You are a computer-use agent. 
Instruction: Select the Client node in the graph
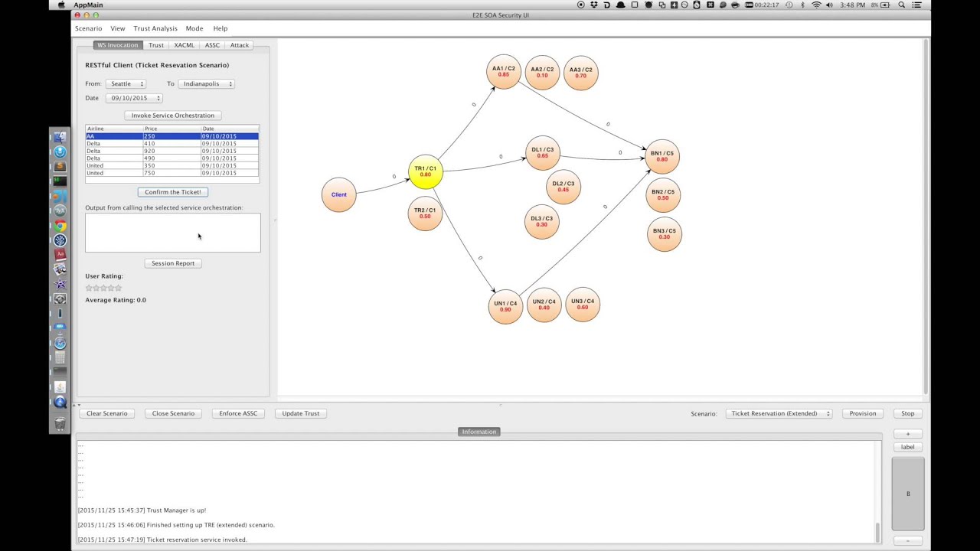(339, 194)
